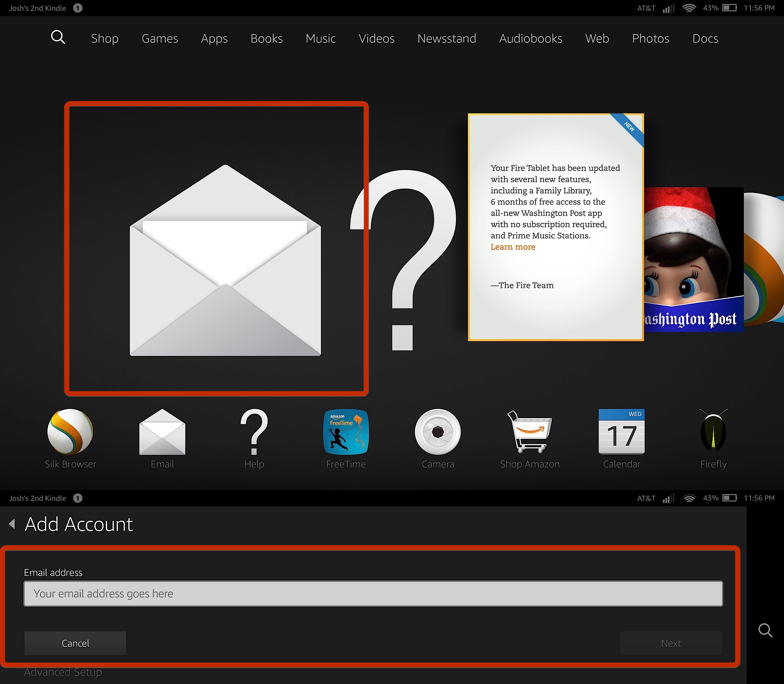Tap the notification badge in the lower status bar

pos(78,498)
